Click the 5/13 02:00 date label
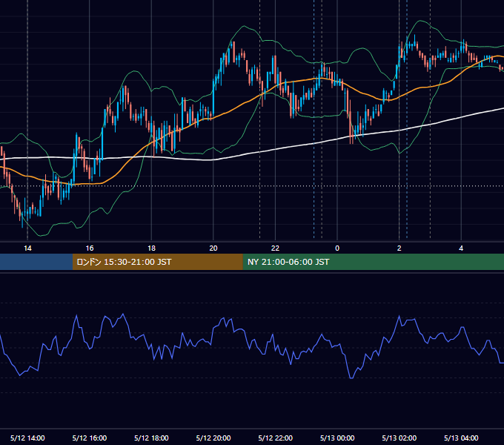Image resolution: width=504 pixels, height=445 pixels. pos(399,438)
